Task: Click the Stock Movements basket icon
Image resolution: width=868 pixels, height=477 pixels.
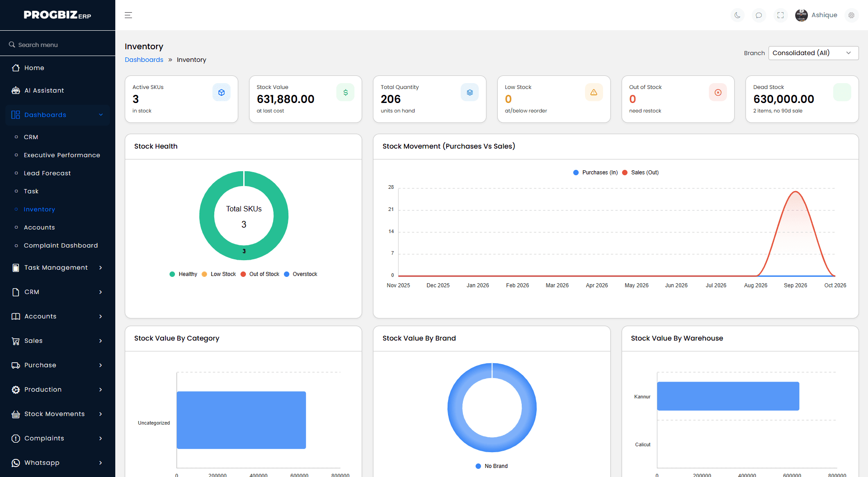Action: pos(16,414)
